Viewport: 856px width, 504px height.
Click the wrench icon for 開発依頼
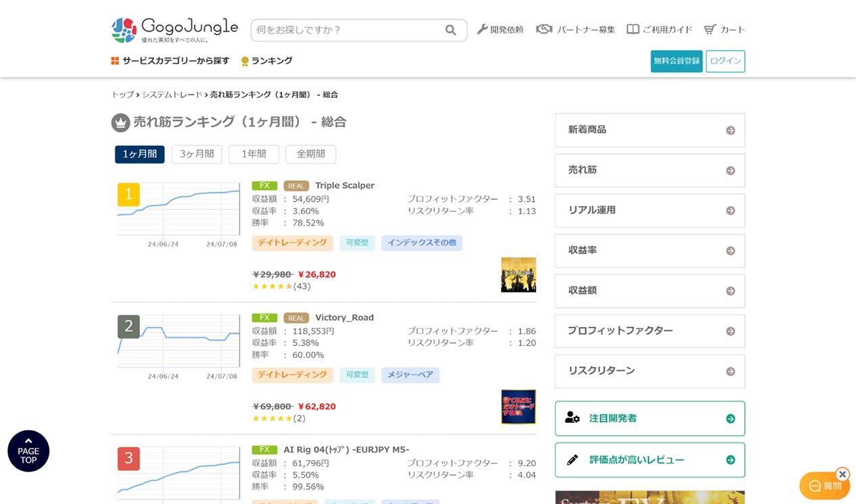tap(482, 29)
